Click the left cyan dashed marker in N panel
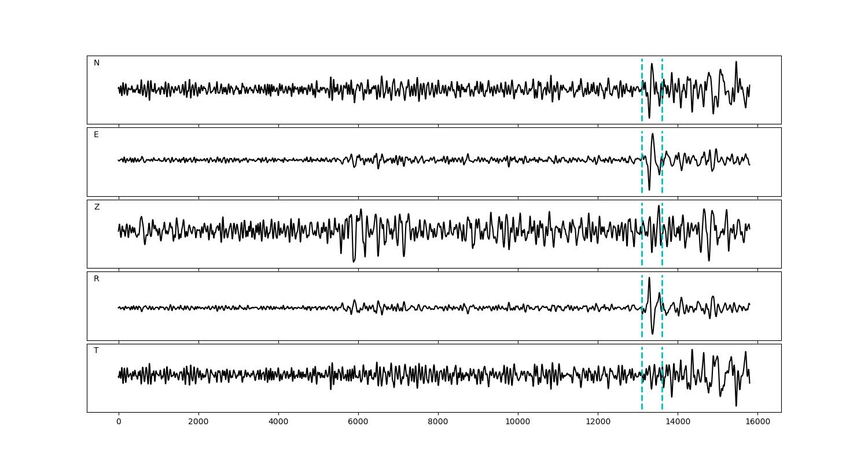Image resolution: width=868 pixels, height=463 pixels. 642,75
